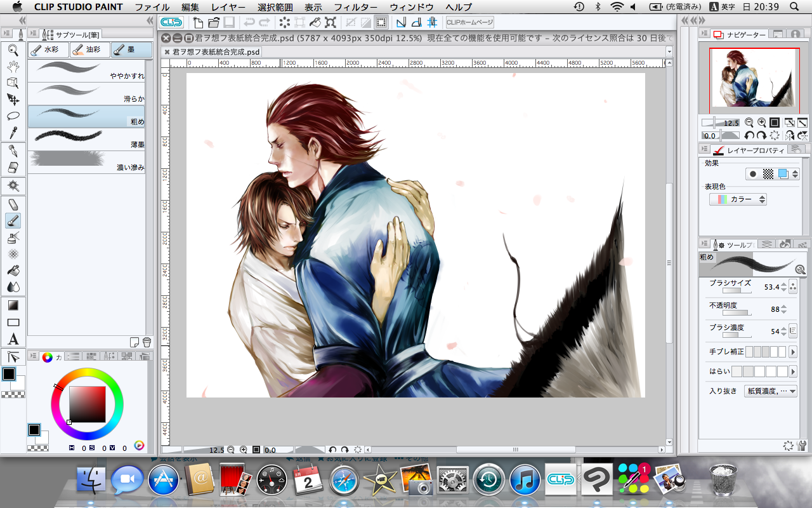
Task: Enable the border effect circle icon
Action: click(x=753, y=173)
